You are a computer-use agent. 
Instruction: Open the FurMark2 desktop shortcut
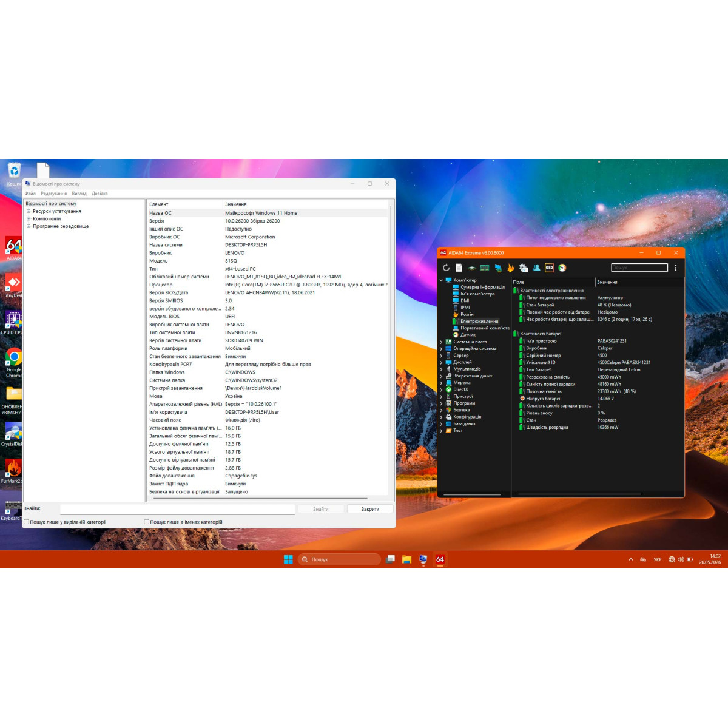coord(12,471)
